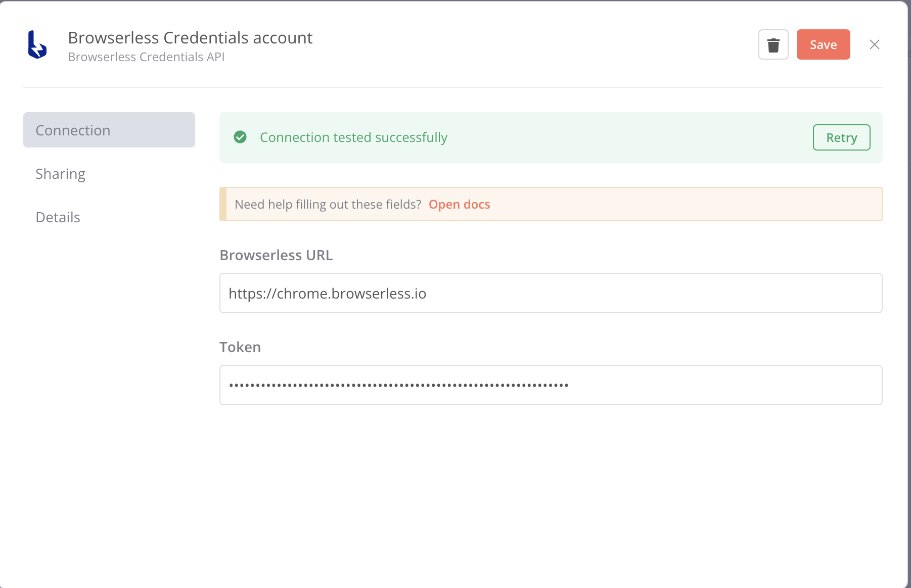The image size is (911, 588).
Task: Click the 'Browserless Credentials API' subtitle
Action: click(x=146, y=57)
